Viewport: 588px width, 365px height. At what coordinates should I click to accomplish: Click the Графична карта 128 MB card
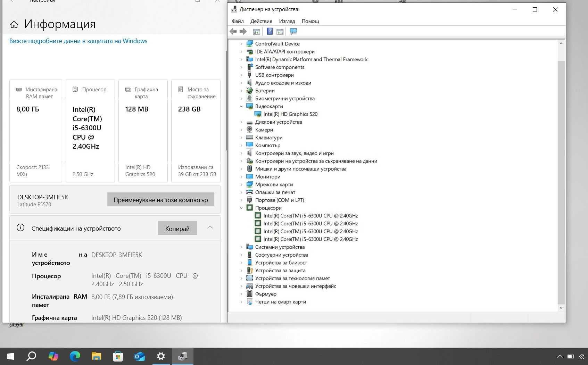pyautogui.click(x=143, y=131)
